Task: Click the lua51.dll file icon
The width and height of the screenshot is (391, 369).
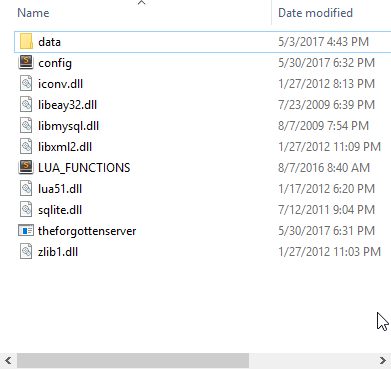Action: pyautogui.click(x=26, y=188)
